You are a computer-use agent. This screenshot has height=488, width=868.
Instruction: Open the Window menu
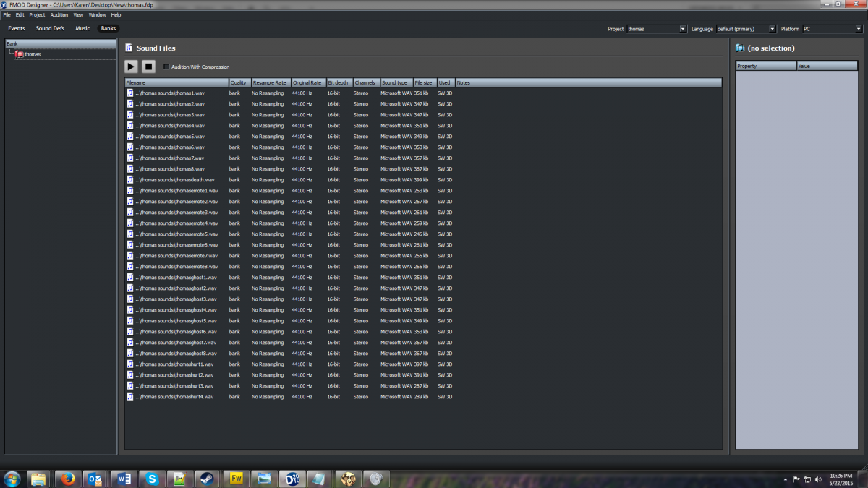click(x=97, y=14)
